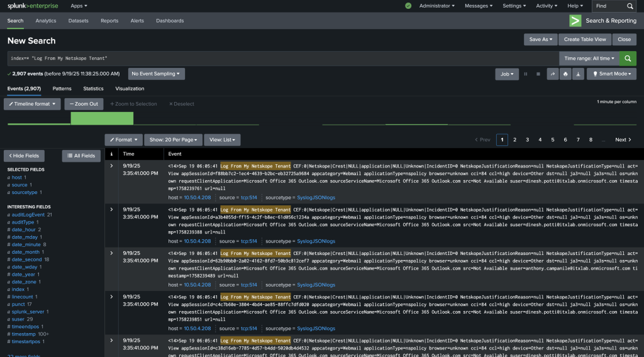The height and width of the screenshot is (357, 644).
Task: Switch to the Patterns tab
Action: click(x=62, y=88)
